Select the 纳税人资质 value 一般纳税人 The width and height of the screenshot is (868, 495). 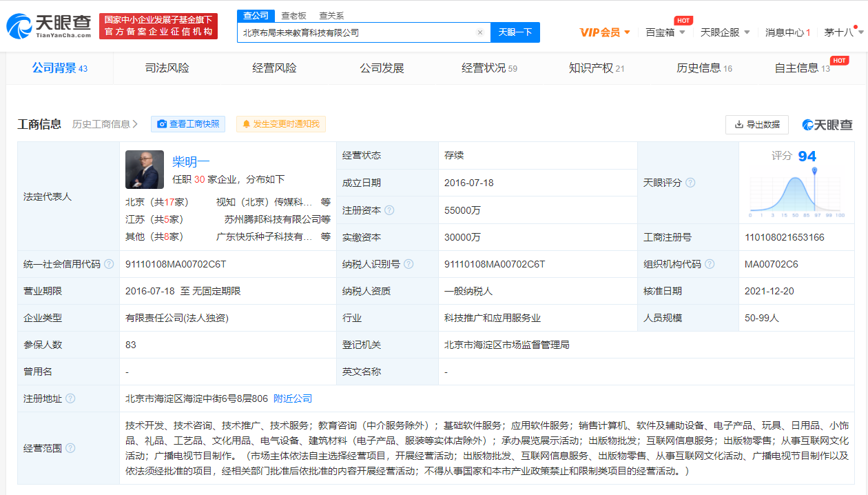[468, 291]
